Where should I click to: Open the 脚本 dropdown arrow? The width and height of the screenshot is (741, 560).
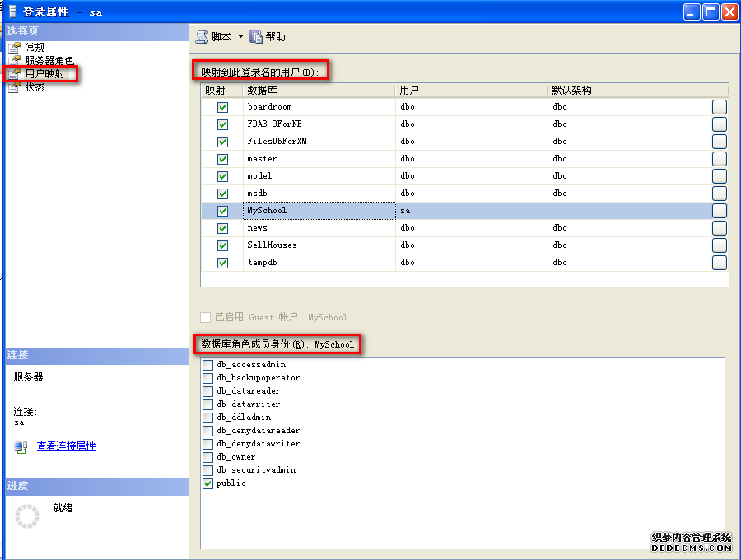240,37
